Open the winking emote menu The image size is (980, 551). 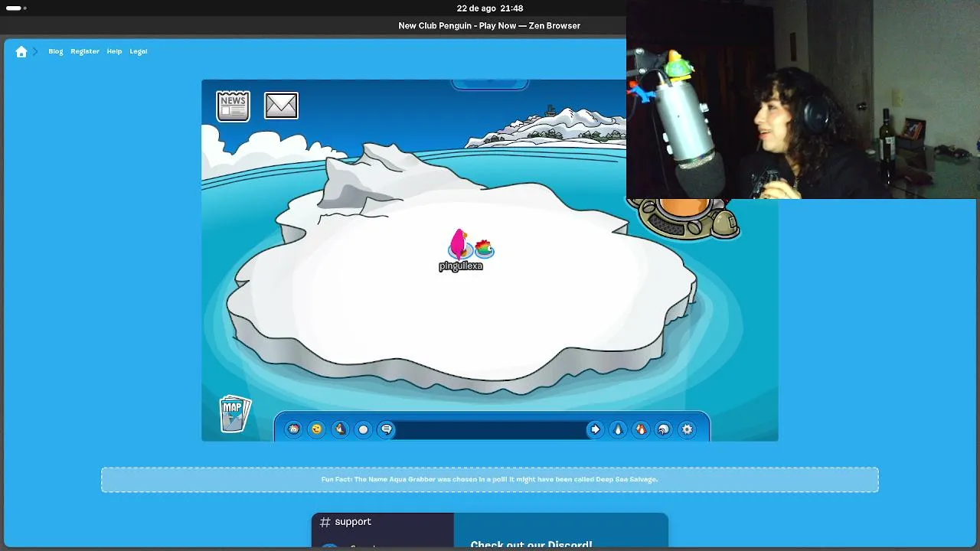[316, 429]
